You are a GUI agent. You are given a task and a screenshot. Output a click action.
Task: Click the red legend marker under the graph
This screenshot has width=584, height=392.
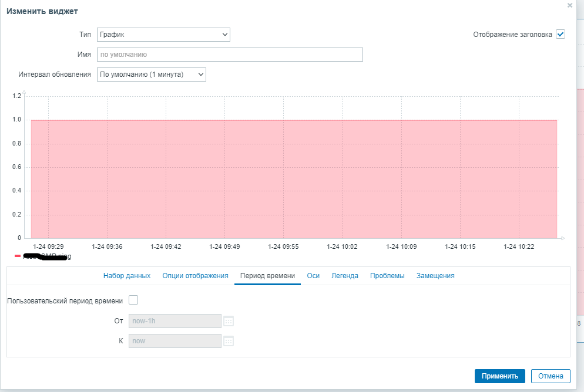pyautogui.click(x=18, y=256)
